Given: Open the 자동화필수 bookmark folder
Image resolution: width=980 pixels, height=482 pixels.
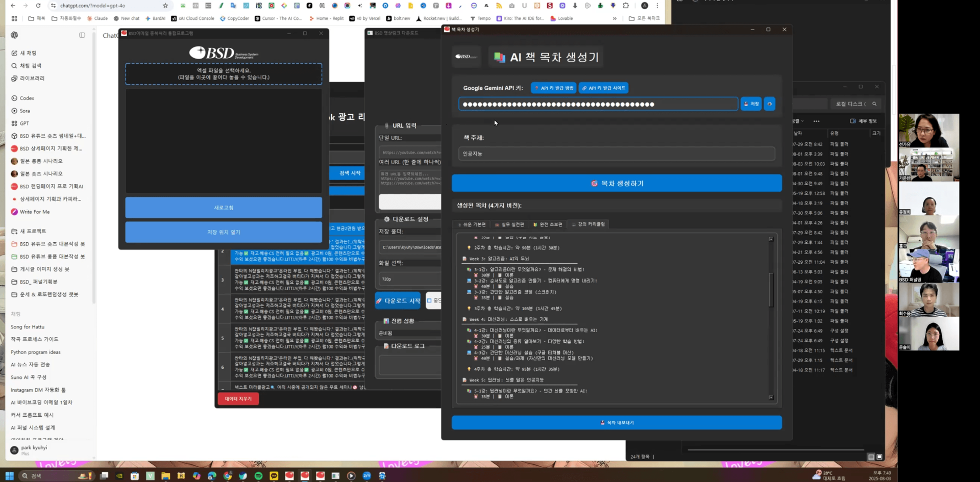Looking at the screenshot, I should [x=66, y=18].
